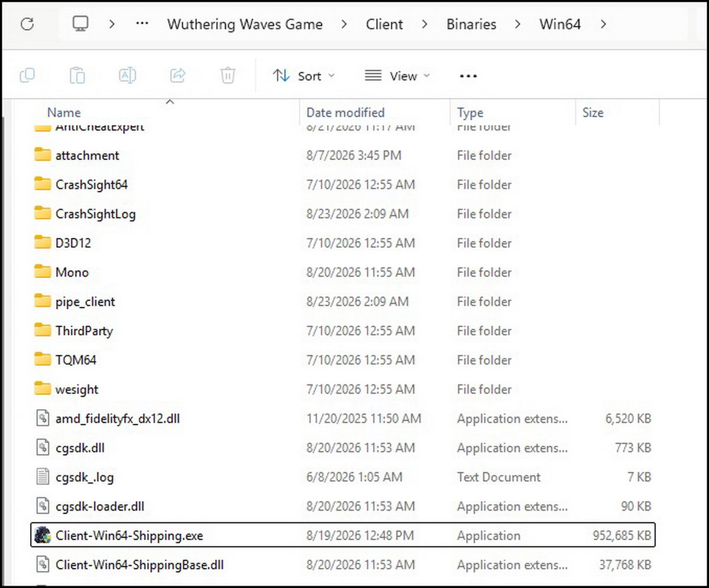
Task: Expand the chevron after Win64 breadcrumb
Action: [603, 24]
